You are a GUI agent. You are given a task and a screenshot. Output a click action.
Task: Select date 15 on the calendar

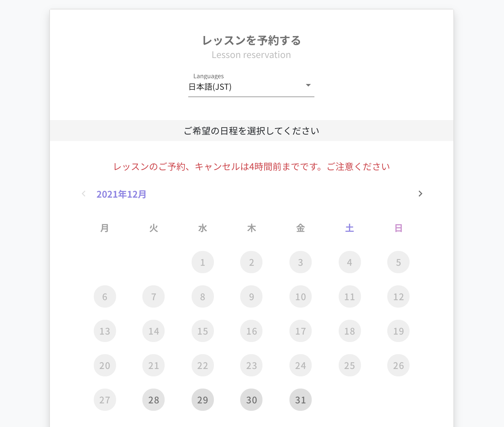[202, 331]
